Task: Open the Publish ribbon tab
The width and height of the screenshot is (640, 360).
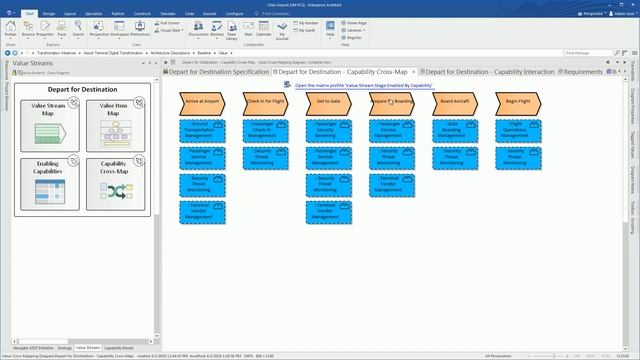Action: pos(118,13)
